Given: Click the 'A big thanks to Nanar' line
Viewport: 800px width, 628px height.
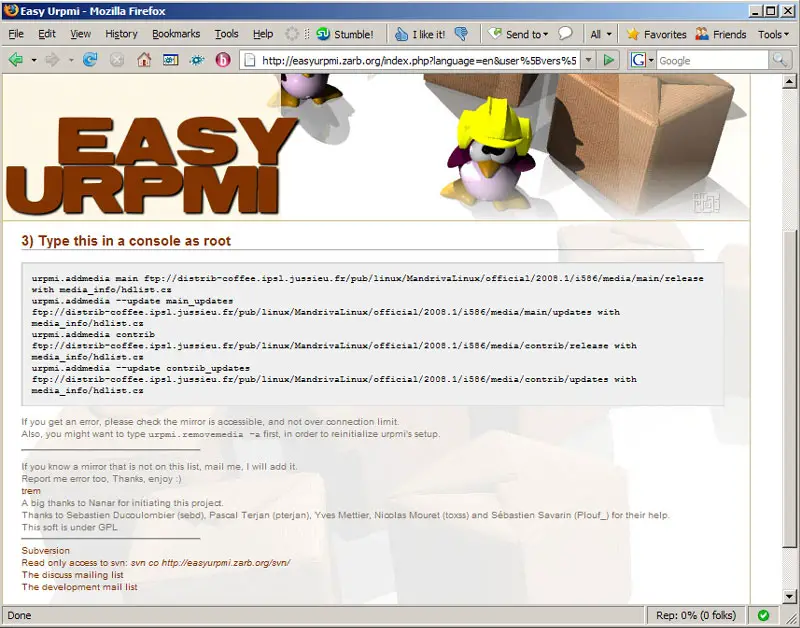Looking at the screenshot, I should pyautogui.click(x=122, y=503).
